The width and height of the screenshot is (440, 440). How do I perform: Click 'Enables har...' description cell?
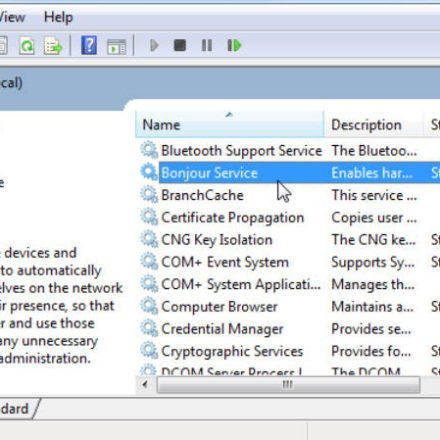(x=372, y=173)
